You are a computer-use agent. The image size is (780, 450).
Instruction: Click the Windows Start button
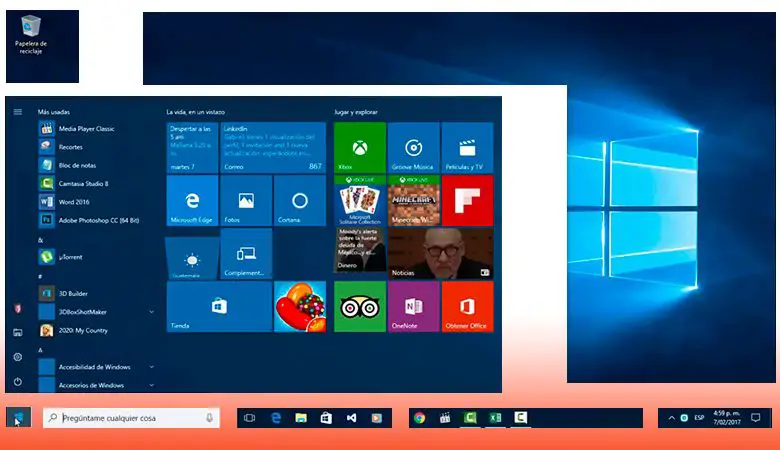18,417
